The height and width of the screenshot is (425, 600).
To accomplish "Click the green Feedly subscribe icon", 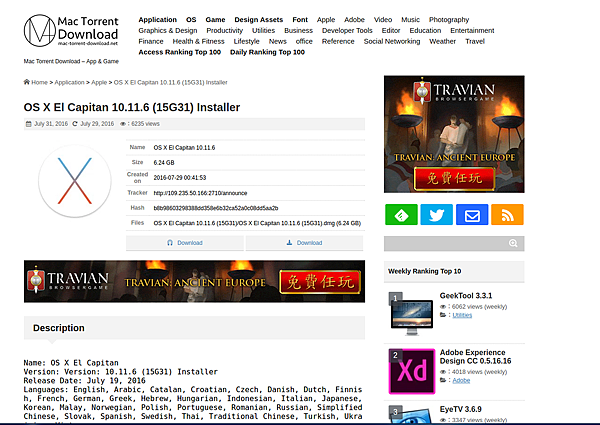I will tap(401, 215).
